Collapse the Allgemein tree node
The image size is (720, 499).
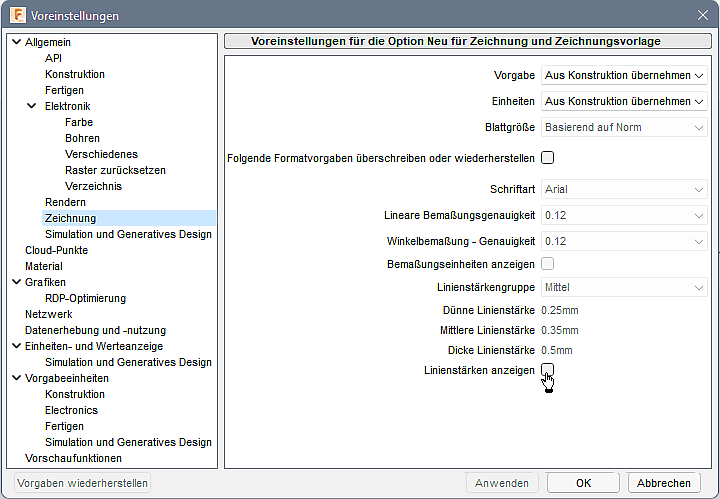coord(14,42)
